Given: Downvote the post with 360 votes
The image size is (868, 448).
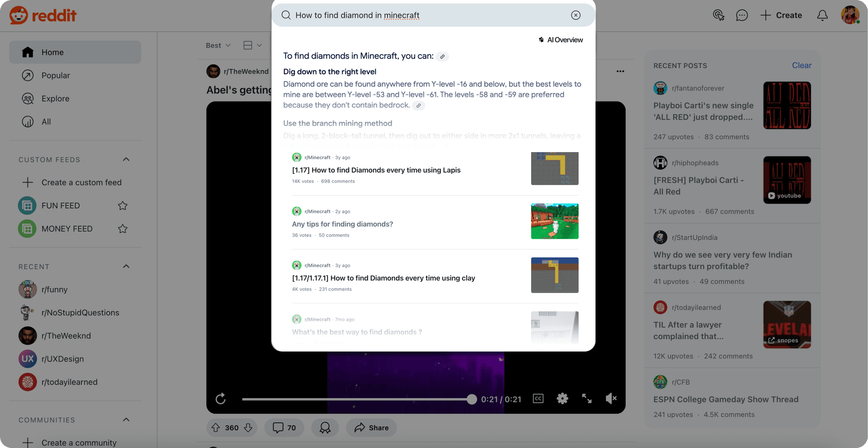Looking at the screenshot, I should pyautogui.click(x=248, y=428).
